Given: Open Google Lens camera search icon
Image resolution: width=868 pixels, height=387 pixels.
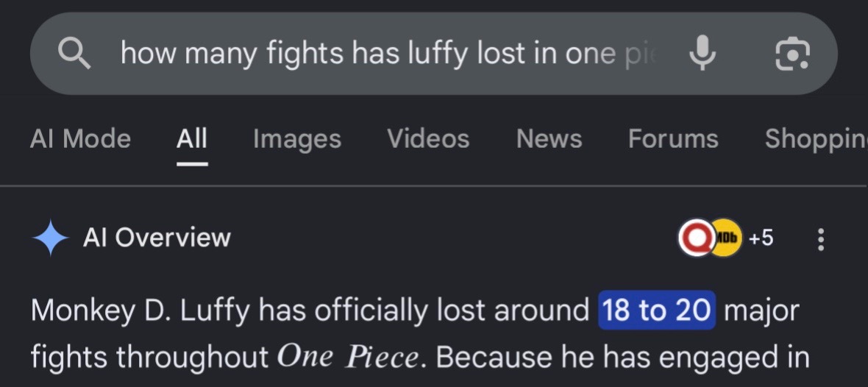Looking at the screenshot, I should [792, 54].
